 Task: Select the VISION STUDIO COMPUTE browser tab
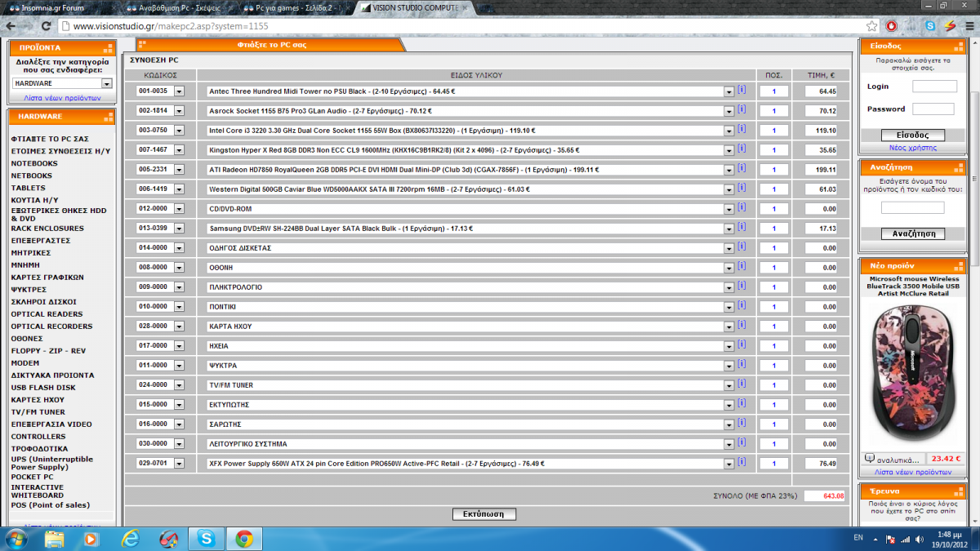pos(416,7)
